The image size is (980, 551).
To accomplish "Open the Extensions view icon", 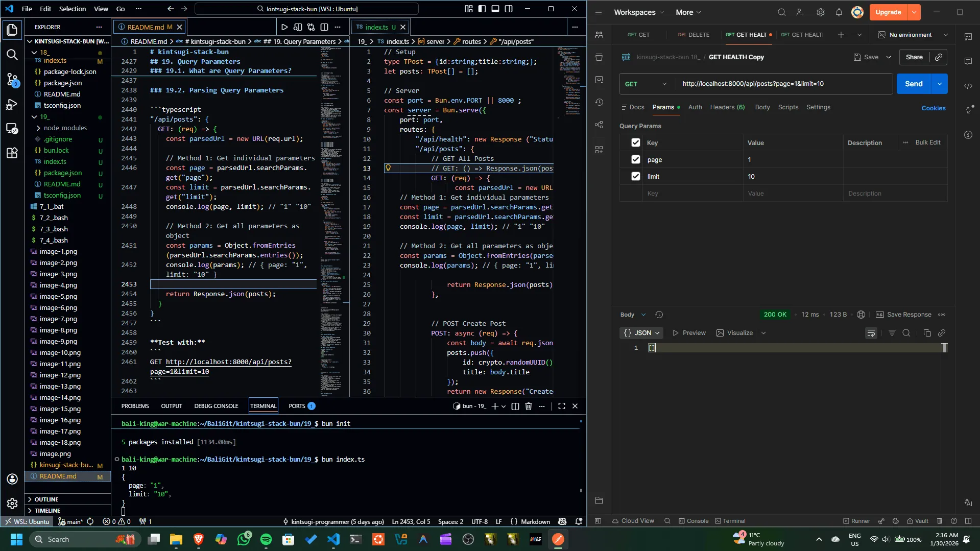I will point(12,153).
